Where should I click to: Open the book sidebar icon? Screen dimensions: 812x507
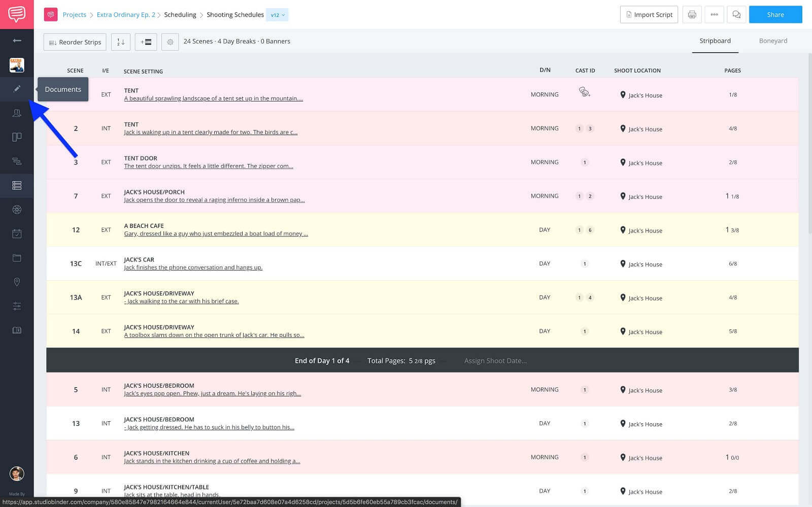pos(17,330)
